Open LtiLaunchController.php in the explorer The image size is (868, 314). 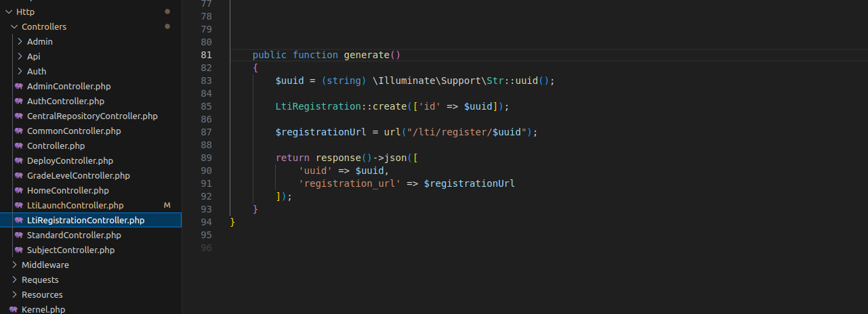coord(75,206)
